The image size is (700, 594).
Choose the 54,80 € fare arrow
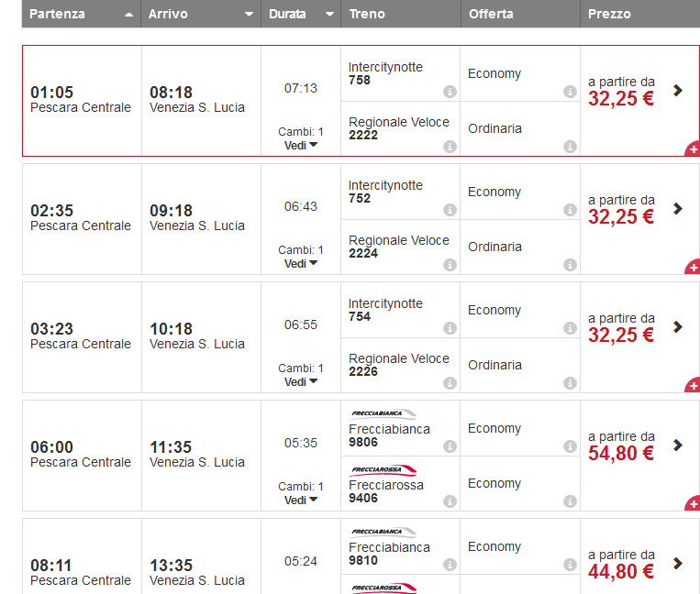678,445
